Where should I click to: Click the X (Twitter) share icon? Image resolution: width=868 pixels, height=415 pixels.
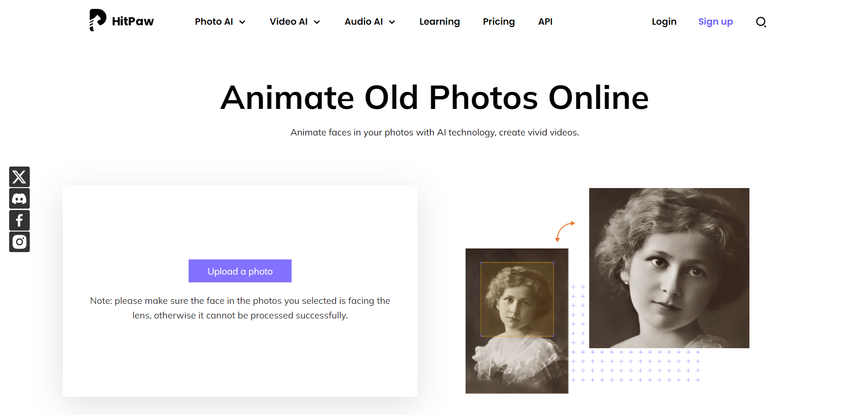coord(19,177)
